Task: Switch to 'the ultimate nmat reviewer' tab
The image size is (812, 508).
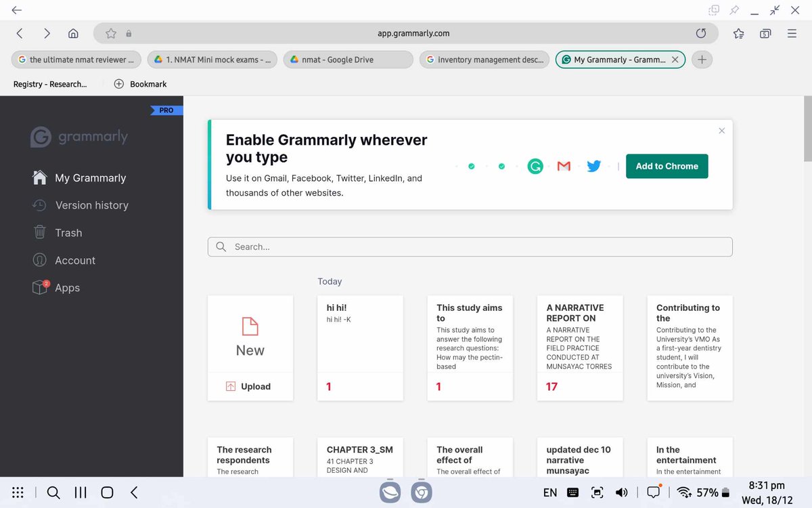Action: (76, 60)
